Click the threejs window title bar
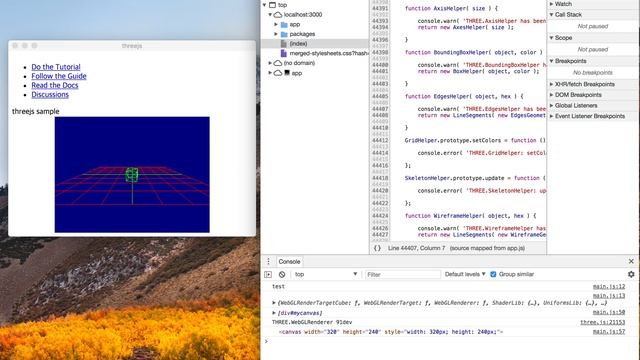The height and width of the screenshot is (360, 640). (x=132, y=46)
